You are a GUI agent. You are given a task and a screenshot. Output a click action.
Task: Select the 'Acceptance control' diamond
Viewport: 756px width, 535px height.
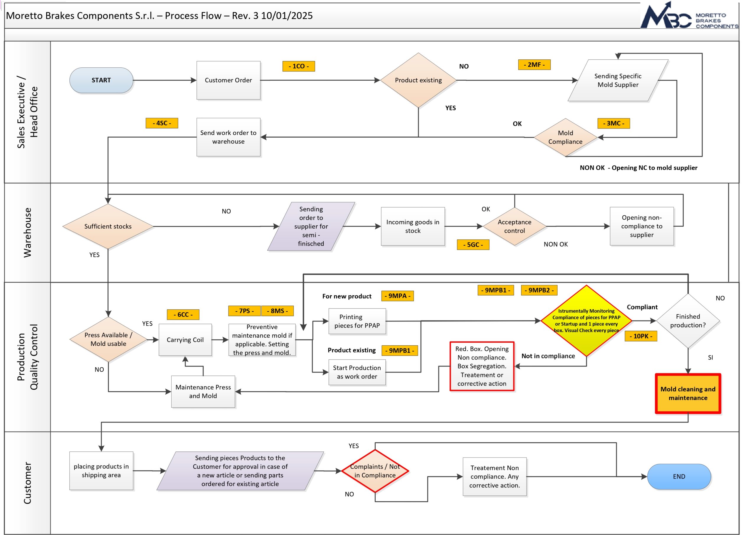514,226
